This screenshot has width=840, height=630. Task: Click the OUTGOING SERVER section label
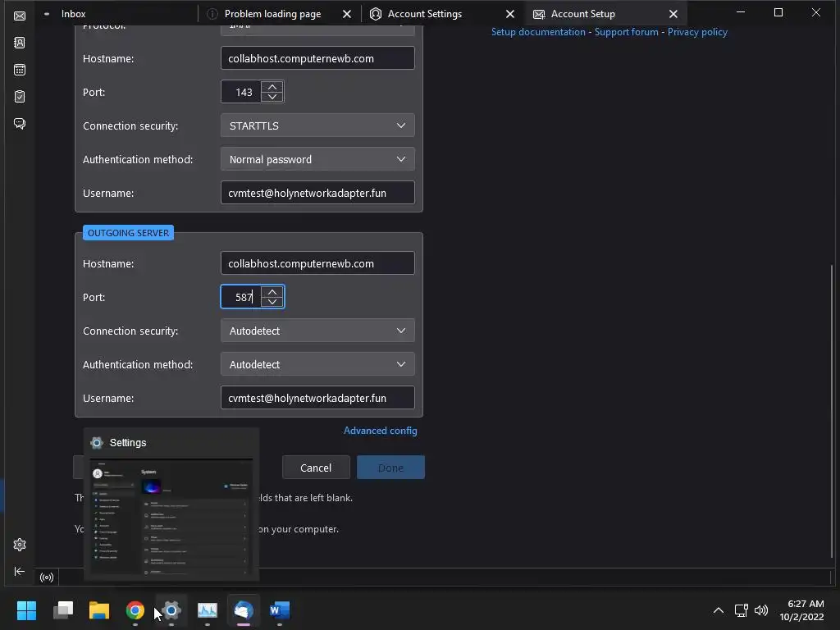[128, 232]
